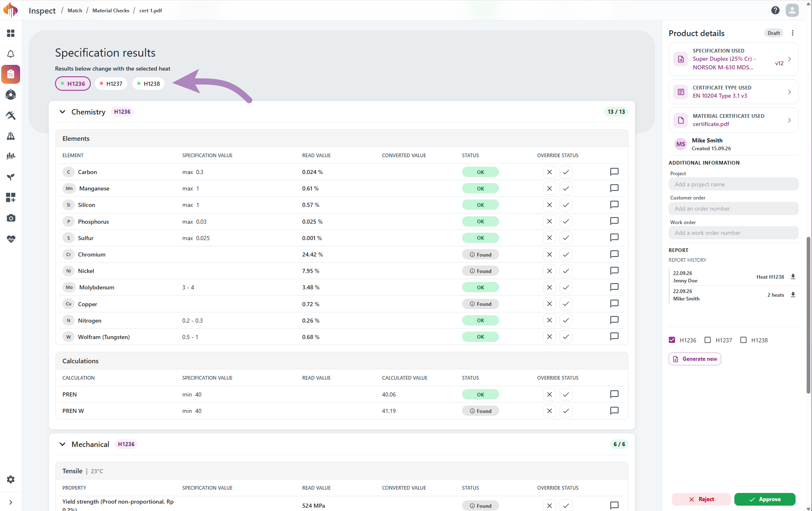The image size is (812, 511).
Task: Override Manganese status to rejected with X
Action: (x=550, y=188)
